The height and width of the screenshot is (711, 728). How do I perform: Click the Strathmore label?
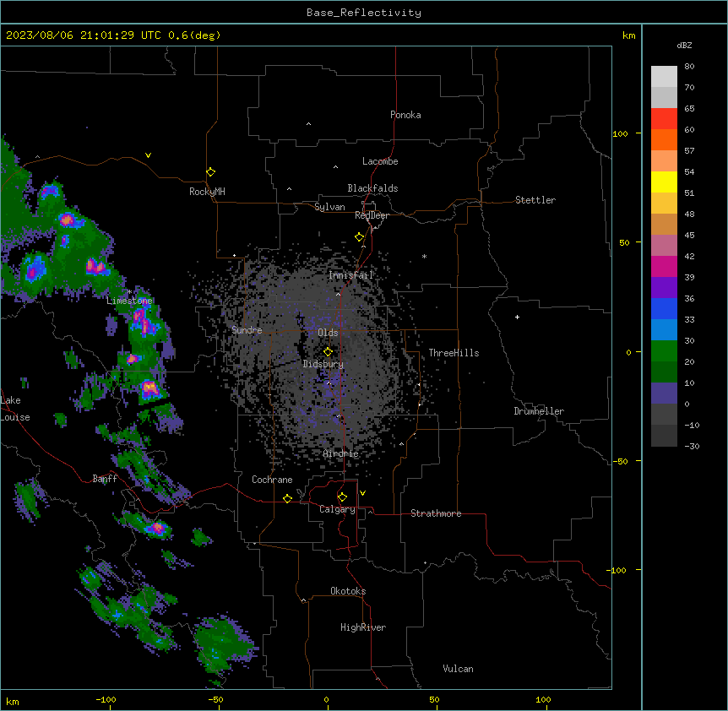coord(436,513)
